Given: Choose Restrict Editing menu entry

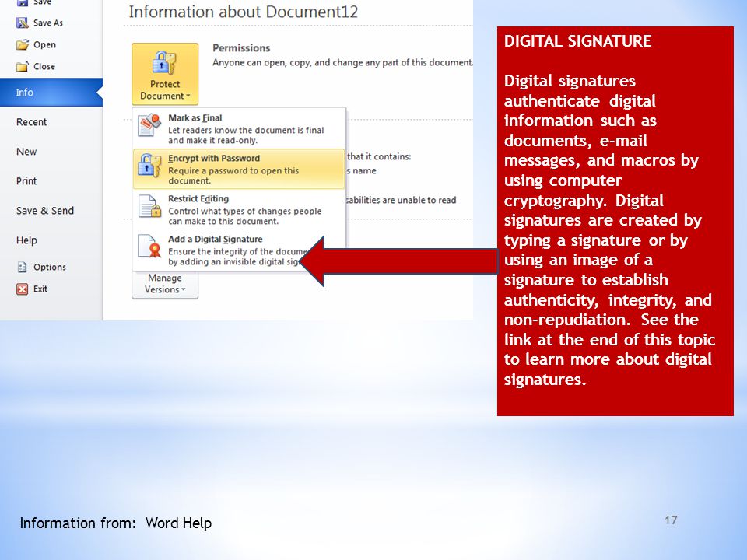Looking at the screenshot, I should pos(239,209).
